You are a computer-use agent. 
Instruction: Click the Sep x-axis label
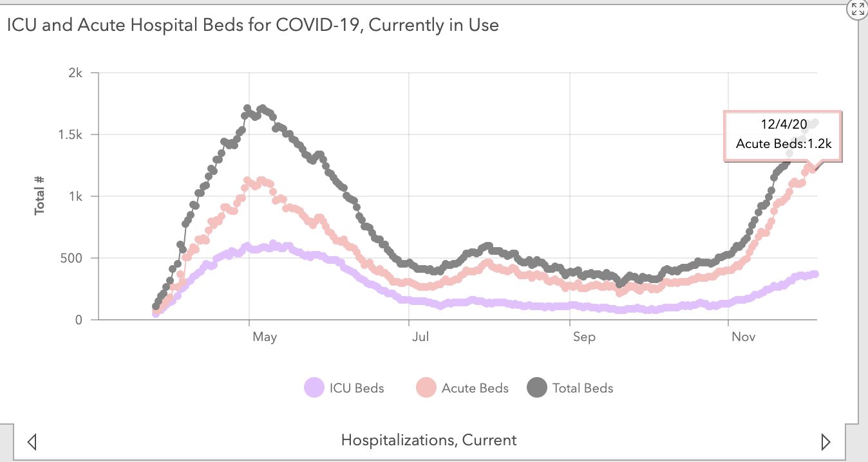(x=584, y=337)
